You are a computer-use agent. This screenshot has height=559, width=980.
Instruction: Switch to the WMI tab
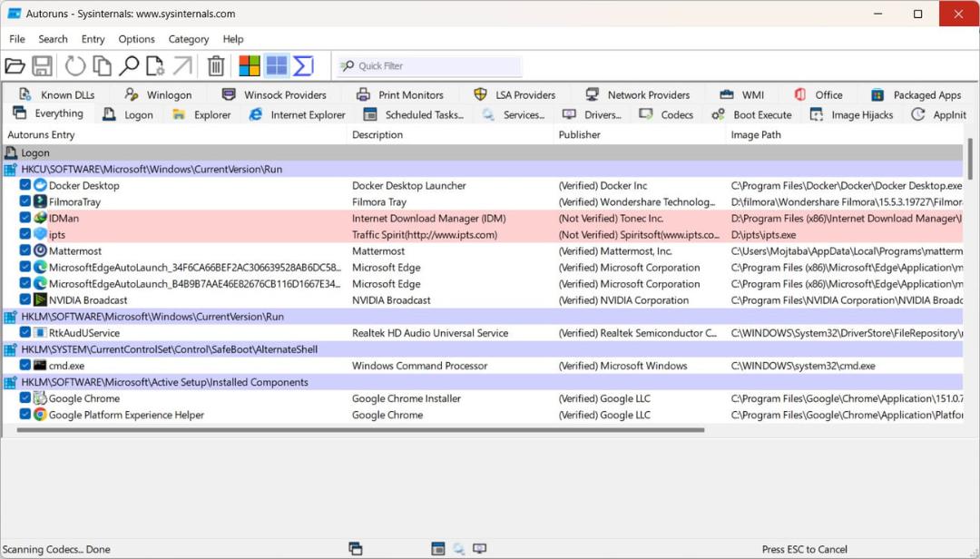742,94
